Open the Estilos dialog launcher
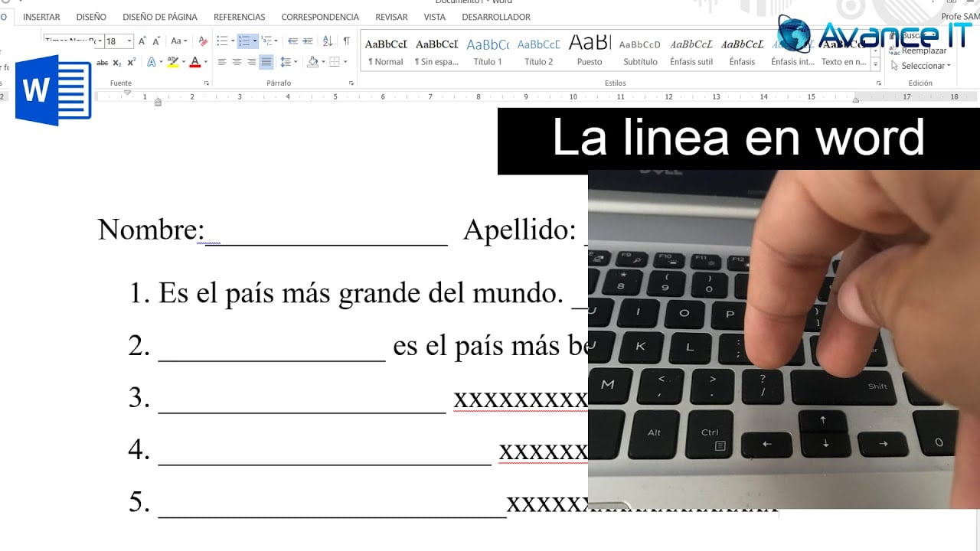Screen dimensions: 980x551 click(x=877, y=83)
